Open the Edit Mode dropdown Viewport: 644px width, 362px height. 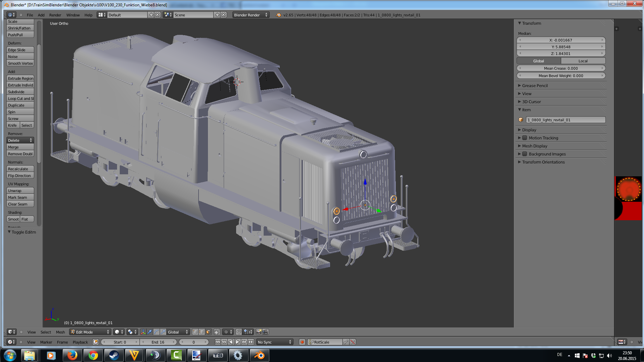[90, 332]
